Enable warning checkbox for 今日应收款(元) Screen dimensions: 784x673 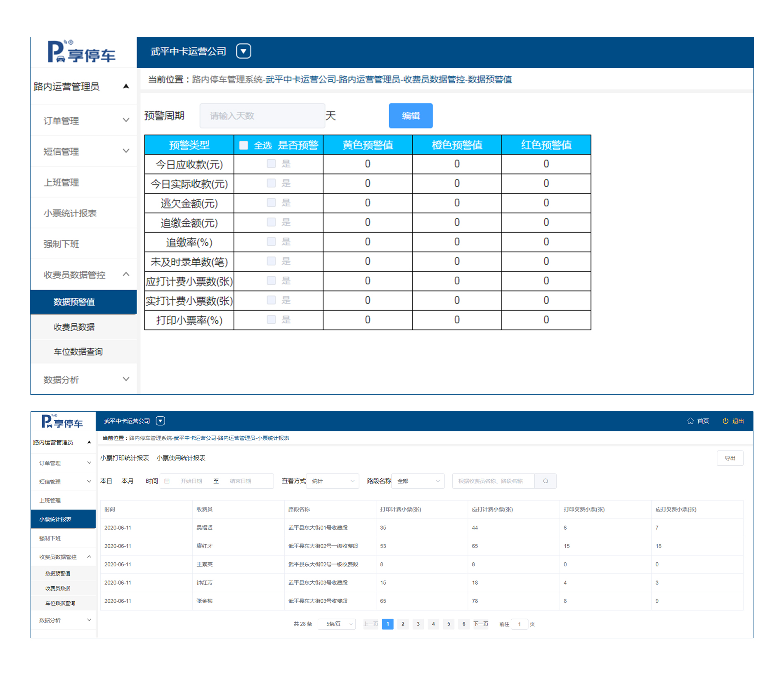coord(271,164)
